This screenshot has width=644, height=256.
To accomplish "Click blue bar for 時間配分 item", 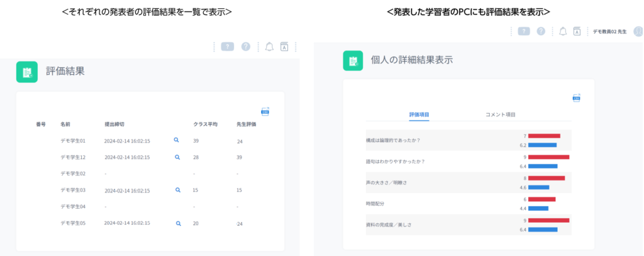I will click(x=538, y=208).
